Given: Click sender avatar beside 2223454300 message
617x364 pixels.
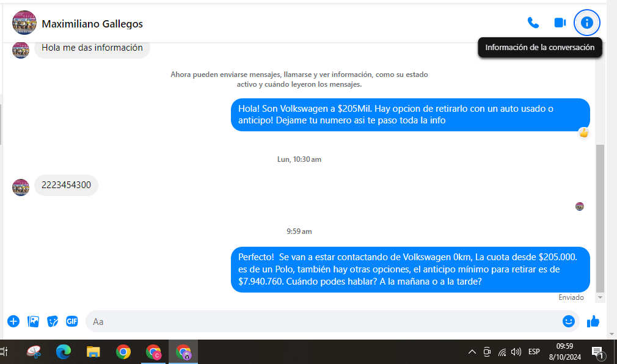Looking at the screenshot, I should 21,187.
